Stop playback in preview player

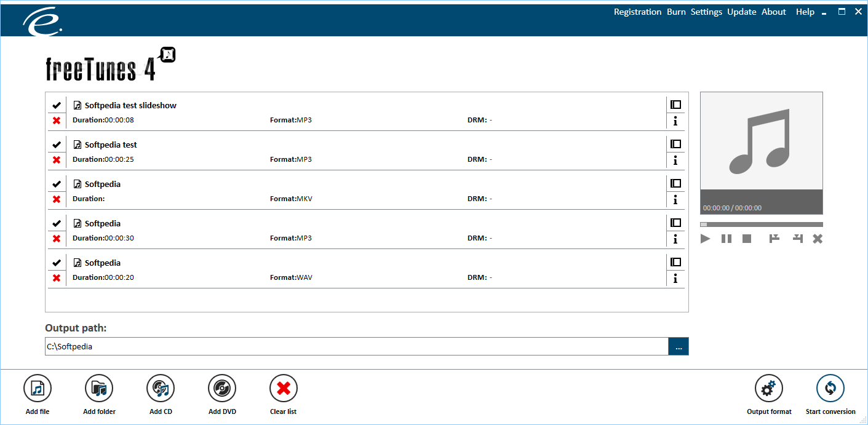[747, 239]
